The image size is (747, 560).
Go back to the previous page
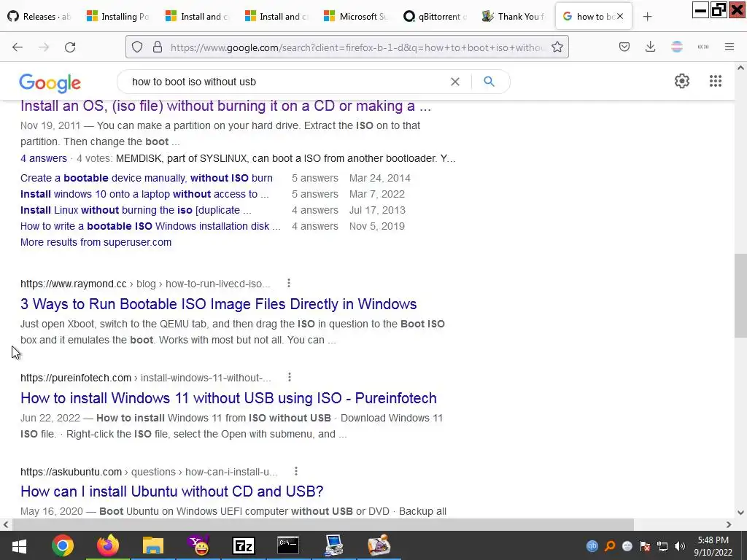pyautogui.click(x=18, y=47)
